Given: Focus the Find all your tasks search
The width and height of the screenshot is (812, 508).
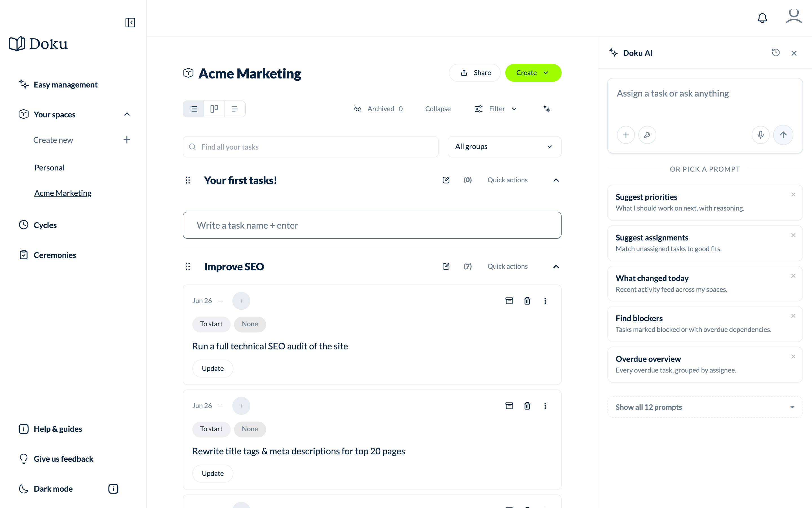Looking at the screenshot, I should point(311,147).
